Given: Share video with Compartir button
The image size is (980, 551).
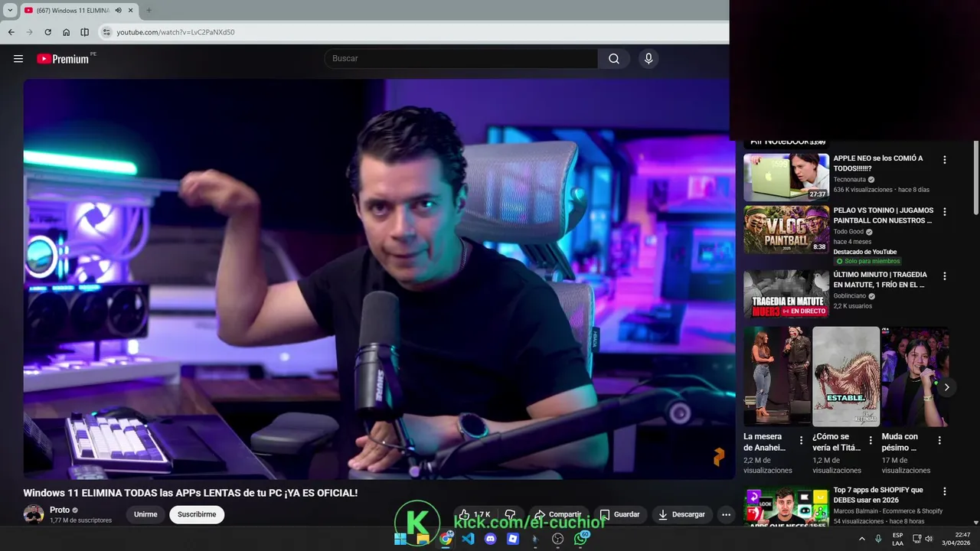Looking at the screenshot, I should pyautogui.click(x=558, y=514).
